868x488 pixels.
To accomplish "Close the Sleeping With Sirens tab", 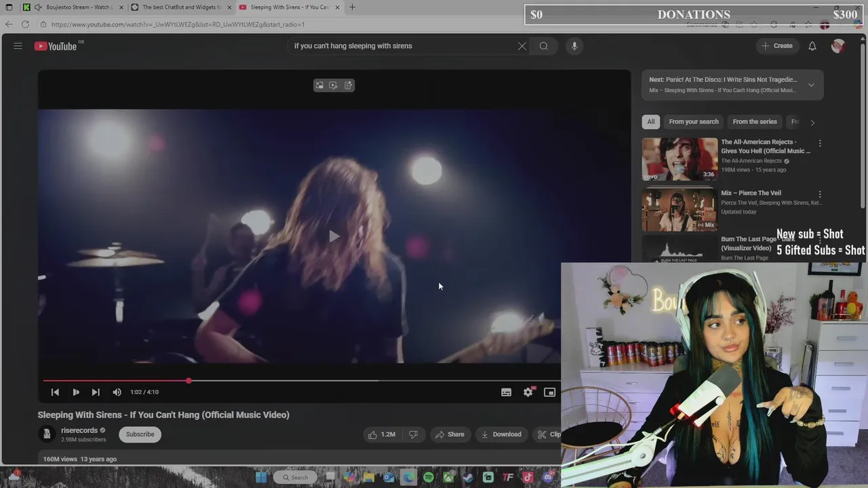I will [x=337, y=7].
